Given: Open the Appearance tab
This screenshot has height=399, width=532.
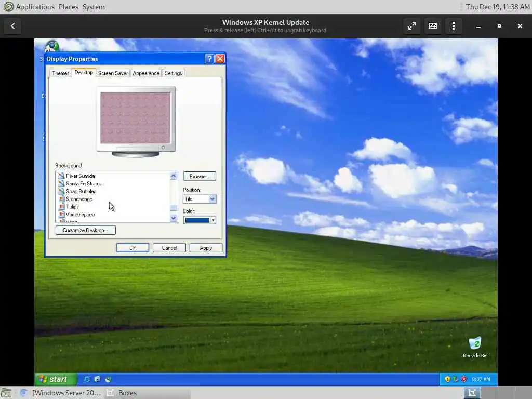Looking at the screenshot, I should [146, 73].
